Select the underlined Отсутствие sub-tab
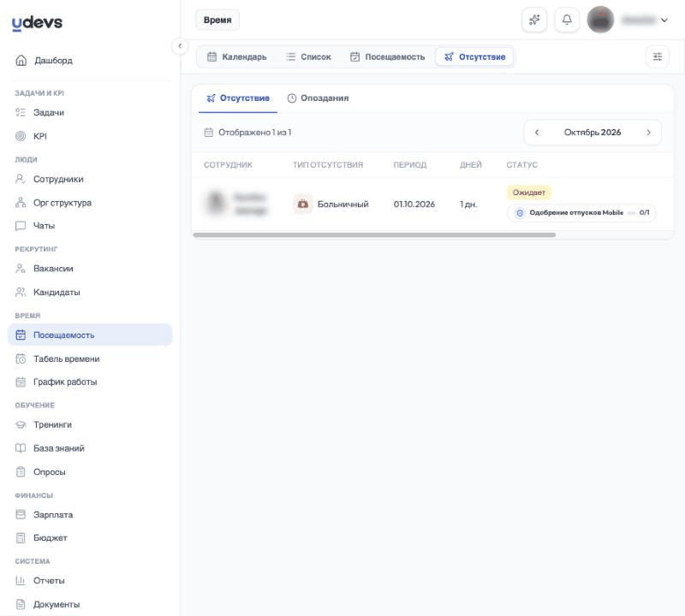Screen dimensions: 685x616 pyautogui.click(x=238, y=98)
